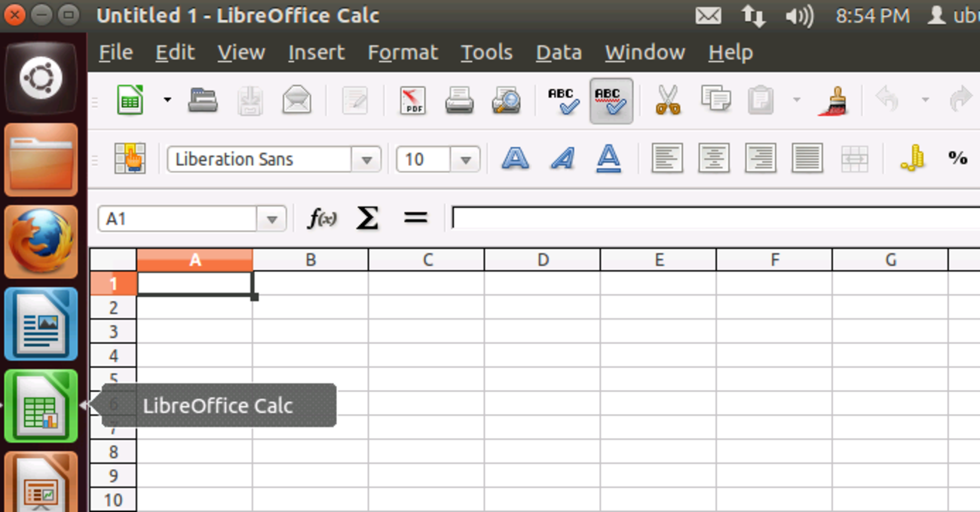Open Page Preview from the toolbar
The width and height of the screenshot is (980, 512).
pyautogui.click(x=506, y=100)
